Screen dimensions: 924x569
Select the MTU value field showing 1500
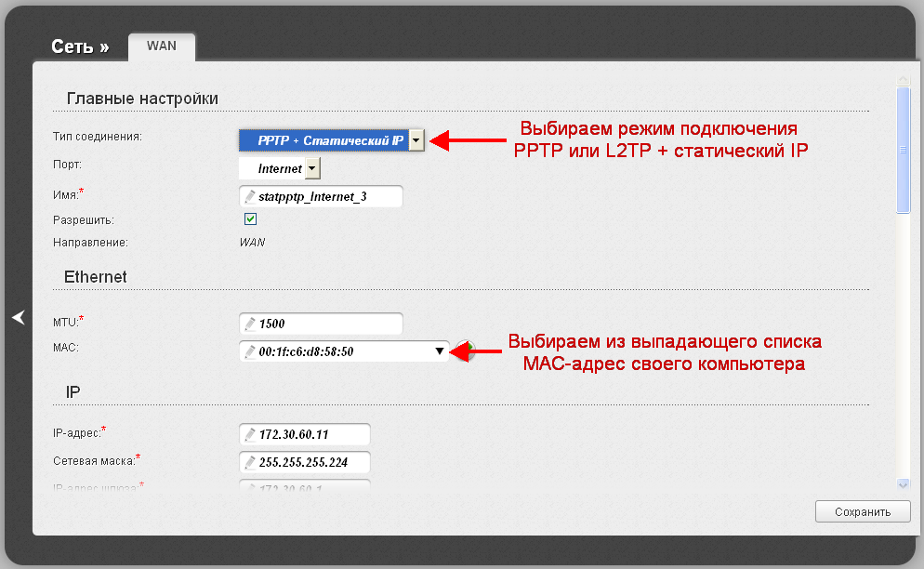click(327, 324)
